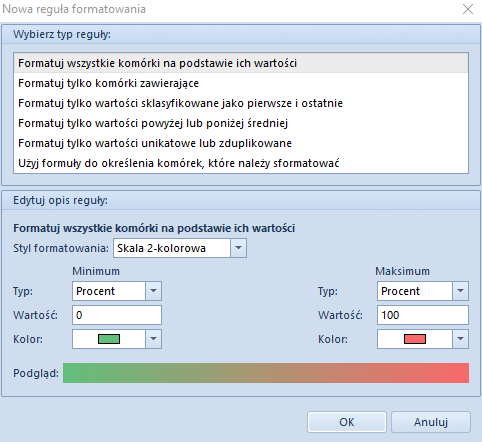Expand the Minimum Typ dropdown arrow
This screenshot has height=442, width=482.
pos(153,291)
